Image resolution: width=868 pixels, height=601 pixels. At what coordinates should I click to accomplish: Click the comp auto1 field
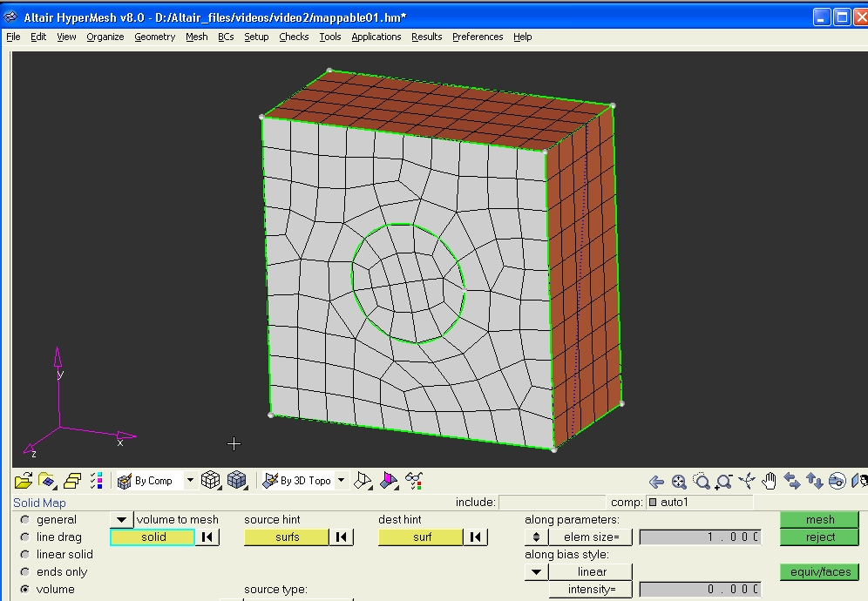pyautogui.click(x=700, y=502)
